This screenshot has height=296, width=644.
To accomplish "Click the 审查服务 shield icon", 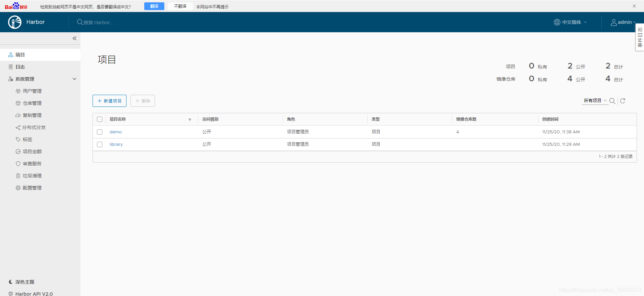I will coord(18,164).
